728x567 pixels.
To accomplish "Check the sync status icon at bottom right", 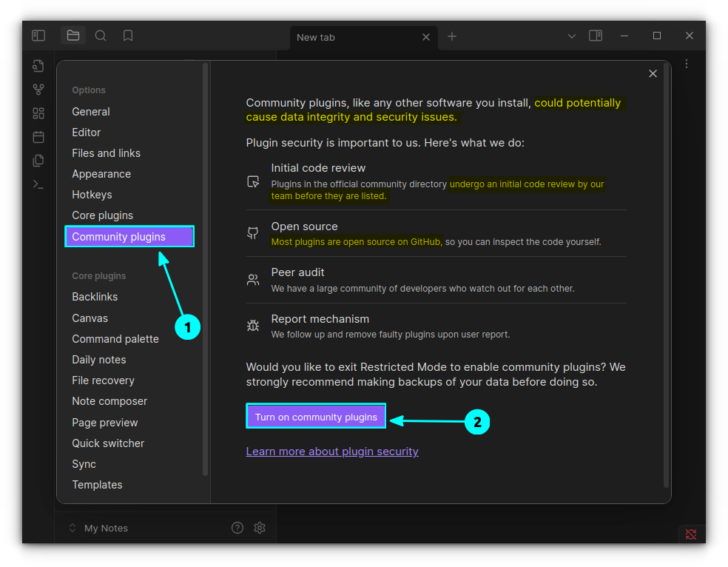I will [x=691, y=534].
